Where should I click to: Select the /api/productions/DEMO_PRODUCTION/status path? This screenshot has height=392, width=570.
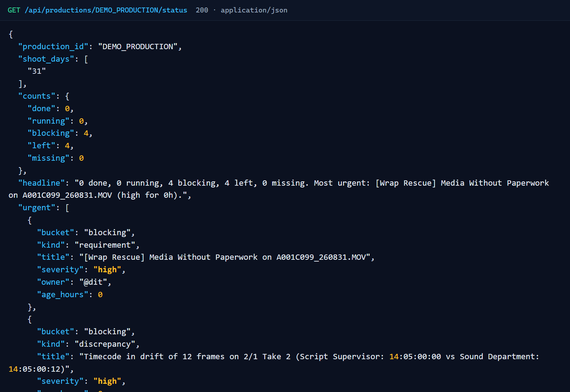(x=106, y=10)
